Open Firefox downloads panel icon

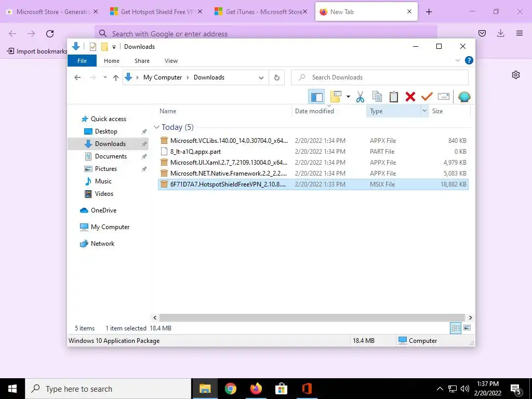point(500,33)
